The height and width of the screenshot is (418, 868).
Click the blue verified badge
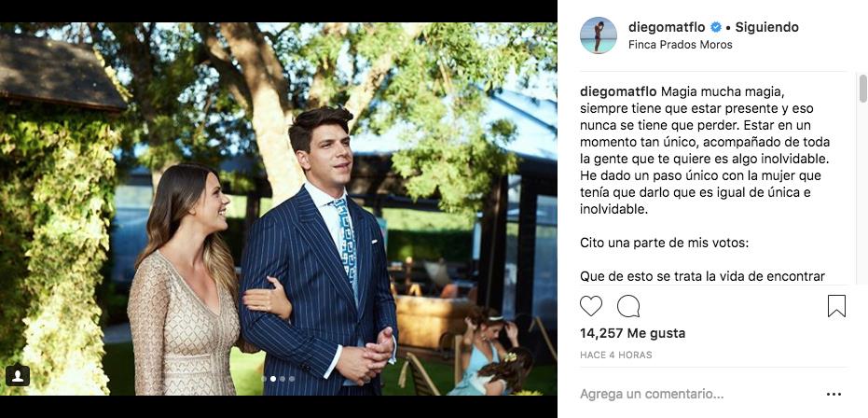pos(716,27)
